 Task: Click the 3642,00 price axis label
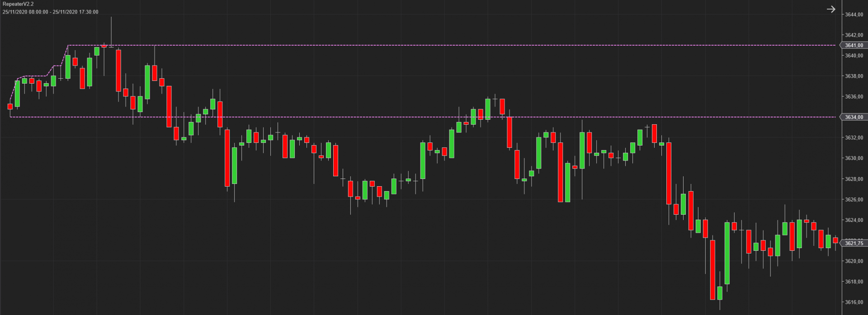(854, 35)
